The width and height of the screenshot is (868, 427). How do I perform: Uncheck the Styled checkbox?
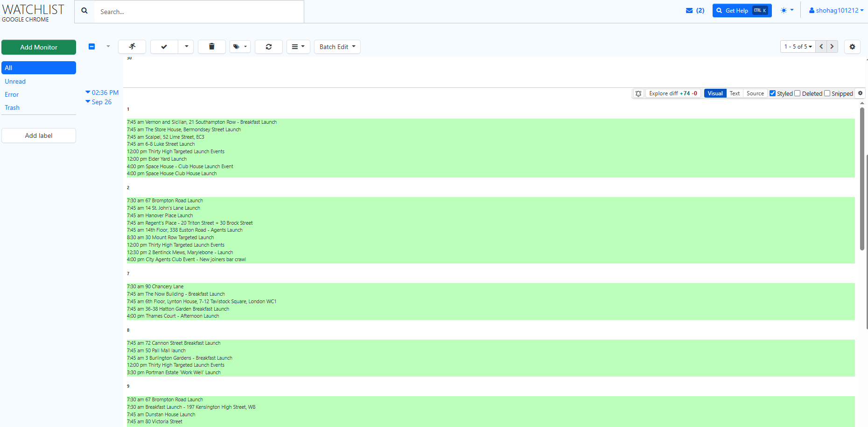click(x=773, y=93)
